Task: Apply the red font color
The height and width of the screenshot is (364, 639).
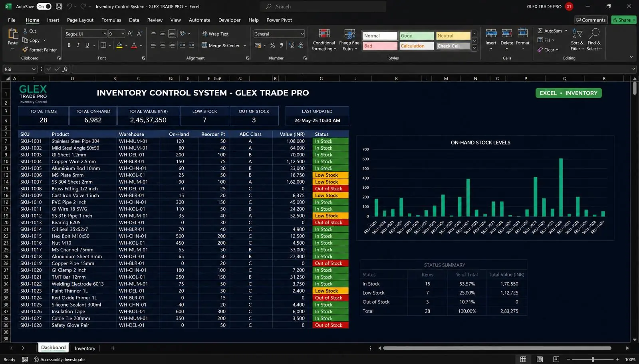Action: coord(134,45)
